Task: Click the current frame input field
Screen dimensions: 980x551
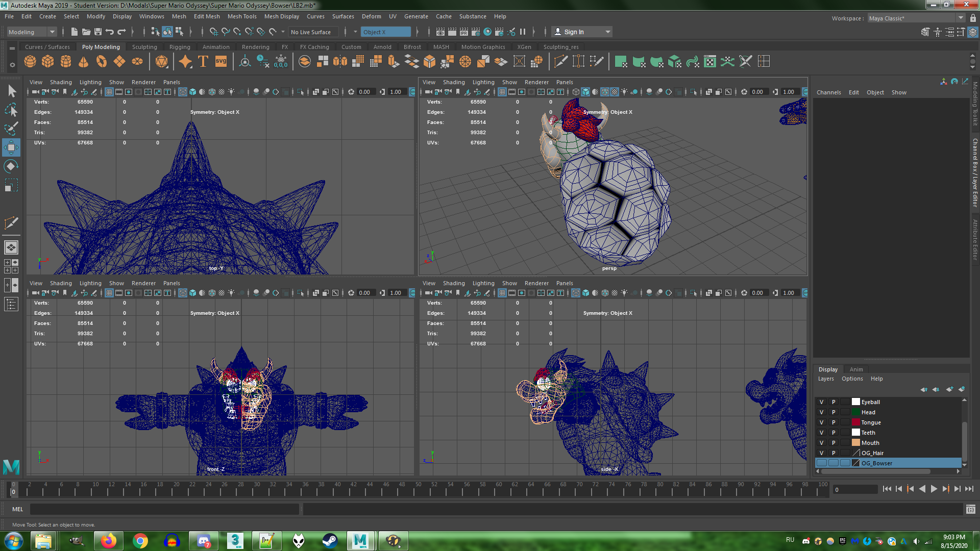Action: pyautogui.click(x=855, y=490)
